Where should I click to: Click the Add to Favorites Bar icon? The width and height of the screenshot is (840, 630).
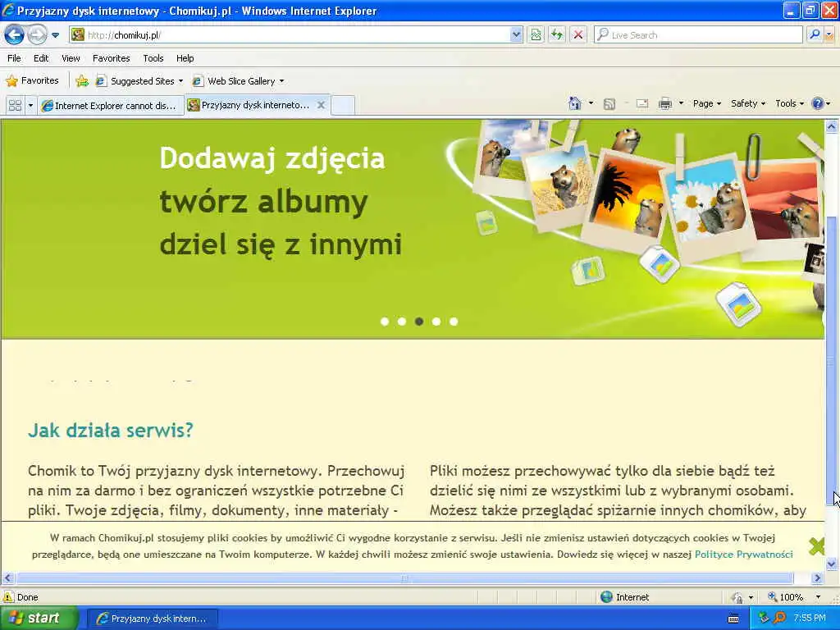coord(82,81)
